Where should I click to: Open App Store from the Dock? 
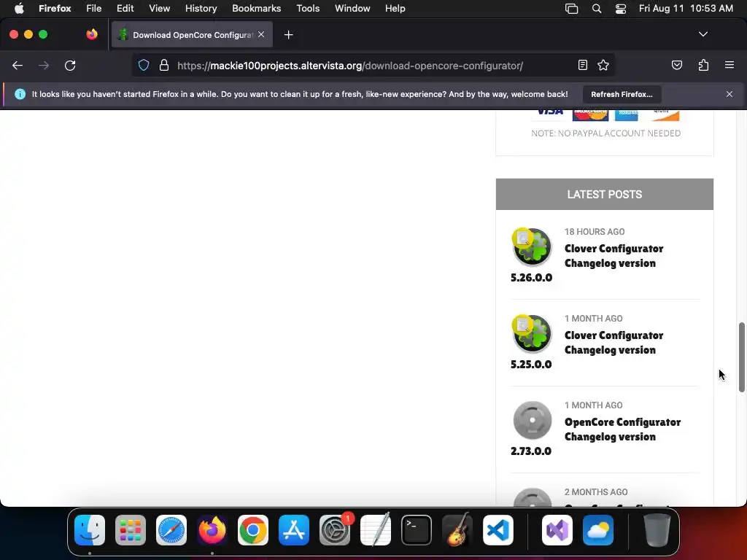pyautogui.click(x=294, y=530)
